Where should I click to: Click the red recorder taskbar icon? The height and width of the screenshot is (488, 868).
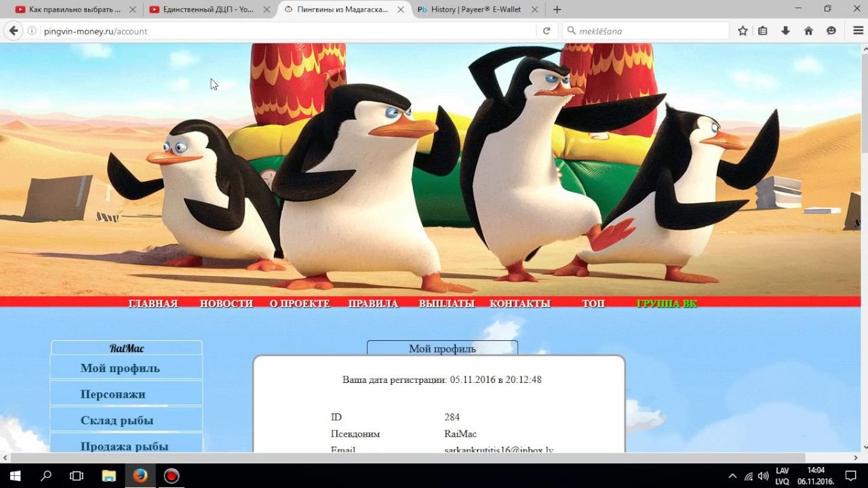coord(172,476)
